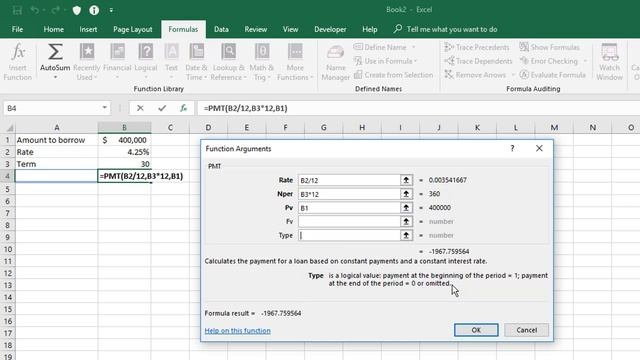
Task: Open the AutoSum dropdown arrow
Action: (x=55, y=77)
